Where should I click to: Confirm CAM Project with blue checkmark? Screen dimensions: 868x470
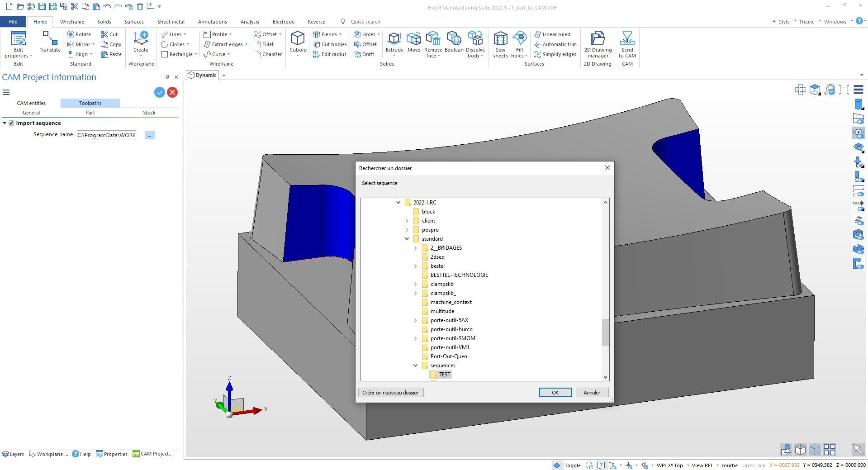tap(159, 92)
